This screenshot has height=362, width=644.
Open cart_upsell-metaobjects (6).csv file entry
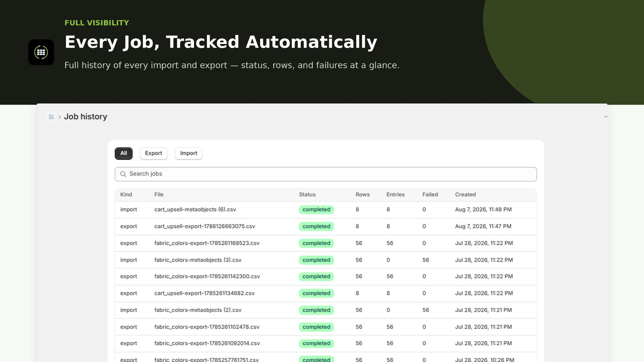195,210
